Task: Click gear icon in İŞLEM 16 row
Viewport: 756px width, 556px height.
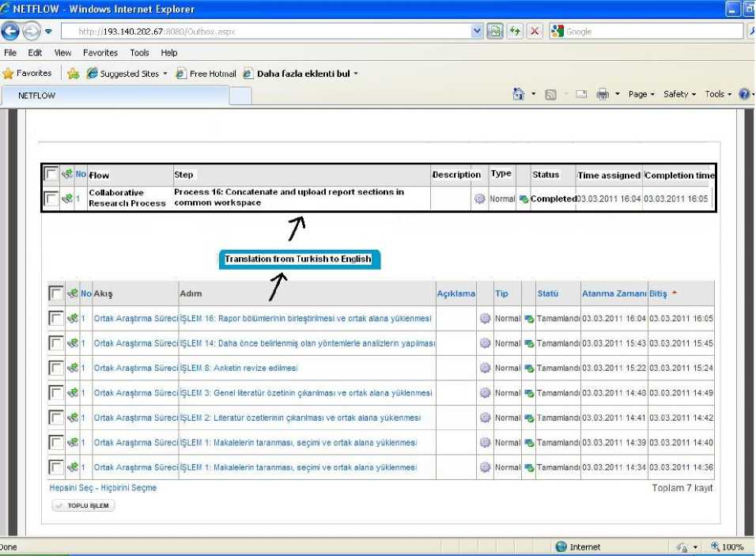Action: (x=485, y=319)
